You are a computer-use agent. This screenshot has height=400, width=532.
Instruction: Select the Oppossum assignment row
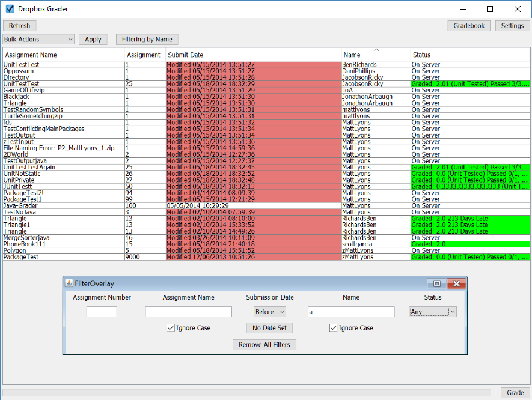[266, 71]
